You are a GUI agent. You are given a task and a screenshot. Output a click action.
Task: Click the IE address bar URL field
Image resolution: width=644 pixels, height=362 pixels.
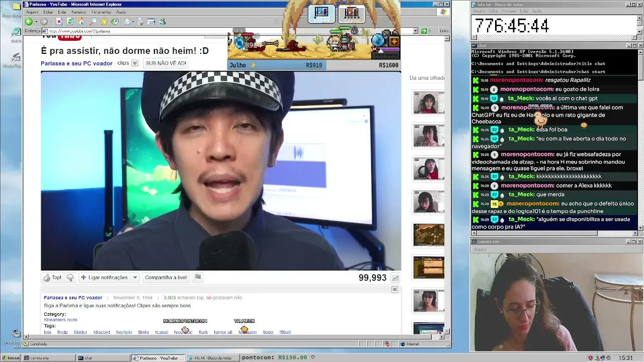point(229,31)
